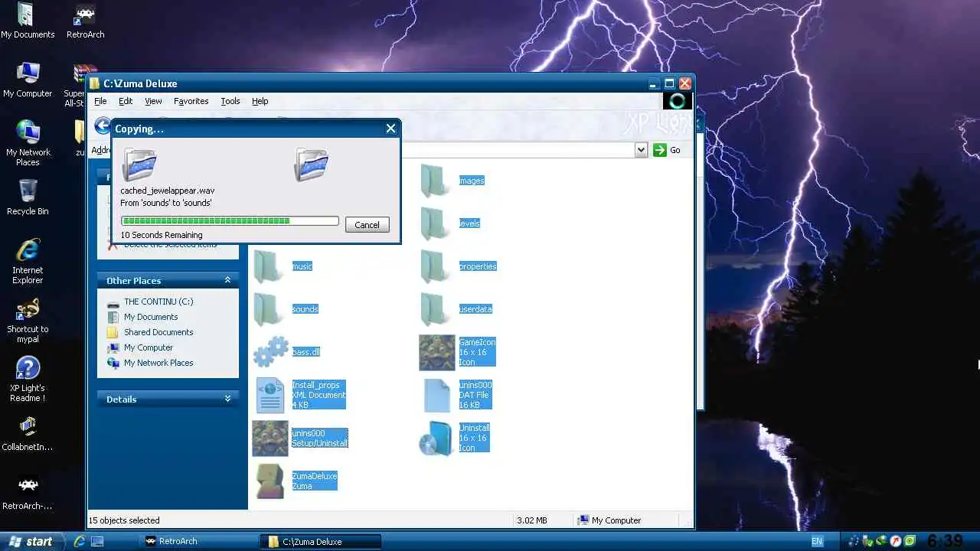Click the 3.02 MB status bar text
Screen dimensions: 980x551
pyautogui.click(x=532, y=520)
